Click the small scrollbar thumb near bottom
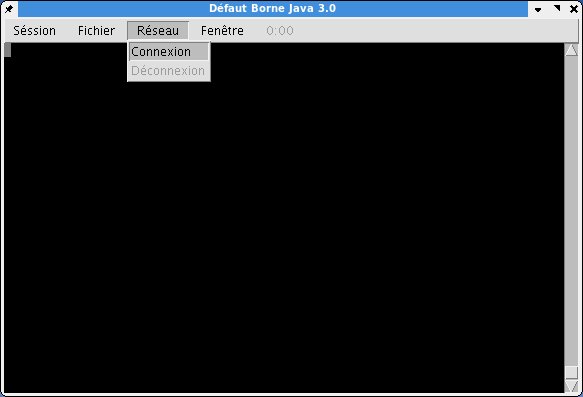 (x=571, y=372)
